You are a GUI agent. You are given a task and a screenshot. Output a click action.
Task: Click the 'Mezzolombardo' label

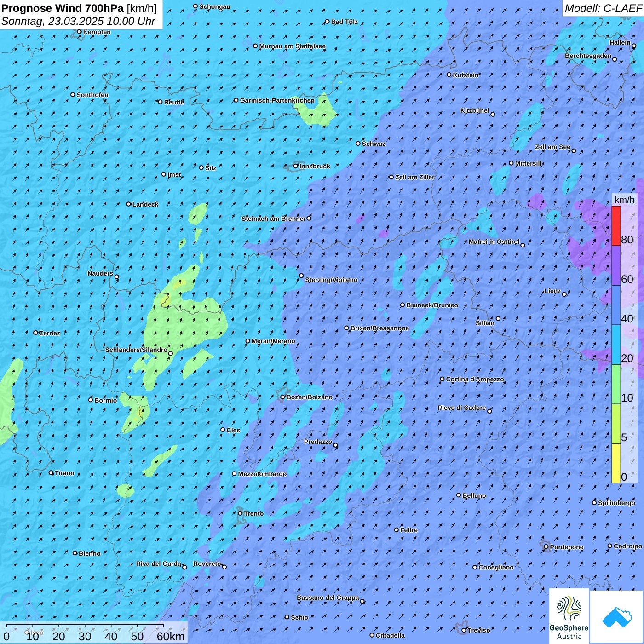coord(262,474)
